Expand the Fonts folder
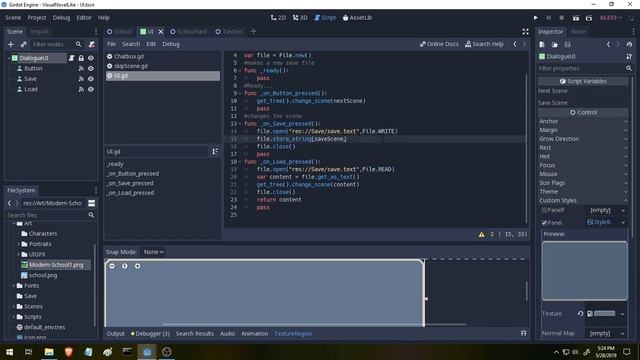Viewport: 640px width, 360px height. (x=14, y=286)
